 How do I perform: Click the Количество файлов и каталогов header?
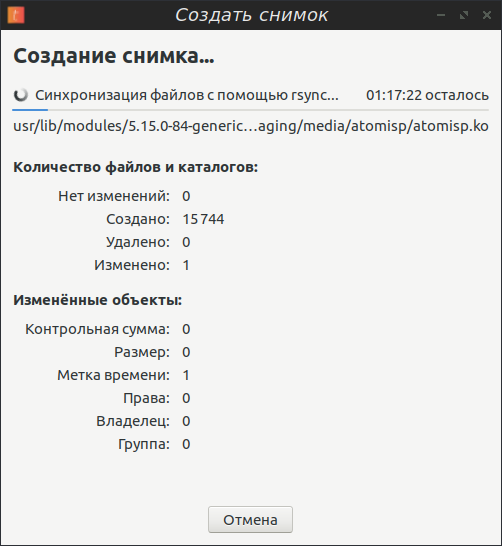135,167
